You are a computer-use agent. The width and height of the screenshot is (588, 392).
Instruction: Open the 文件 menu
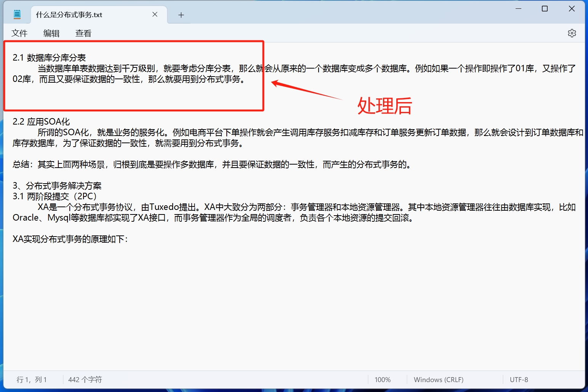(19, 33)
